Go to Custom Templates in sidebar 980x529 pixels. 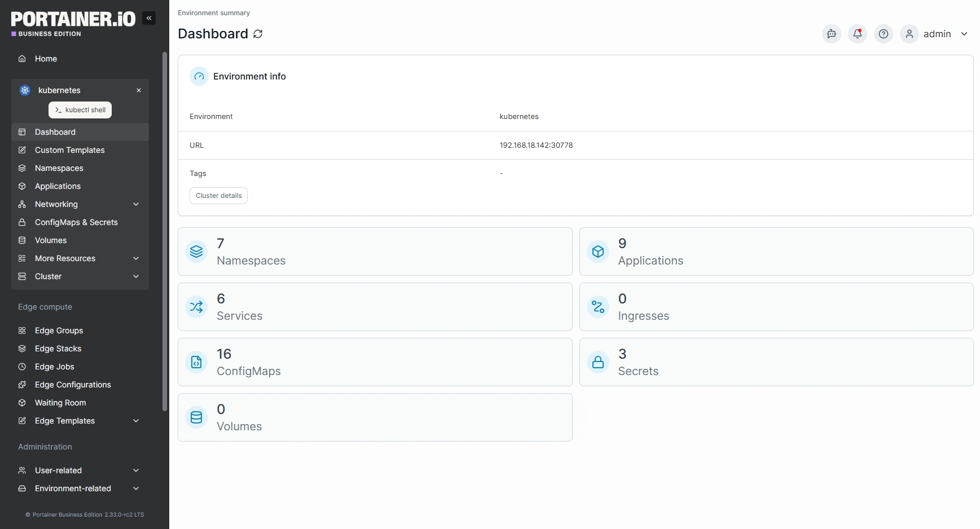point(69,150)
